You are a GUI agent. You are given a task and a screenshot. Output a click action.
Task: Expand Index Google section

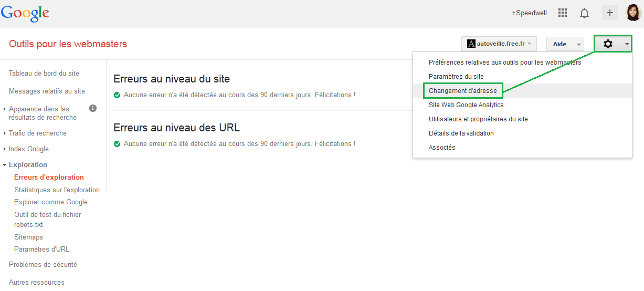(28, 149)
